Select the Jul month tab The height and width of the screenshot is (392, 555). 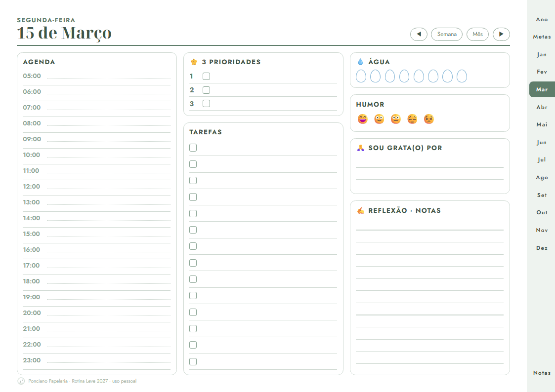542,160
